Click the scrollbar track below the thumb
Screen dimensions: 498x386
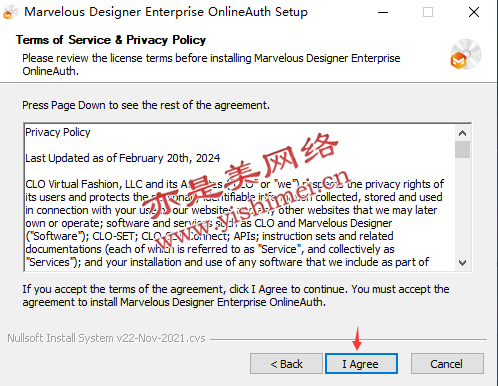pos(462,207)
